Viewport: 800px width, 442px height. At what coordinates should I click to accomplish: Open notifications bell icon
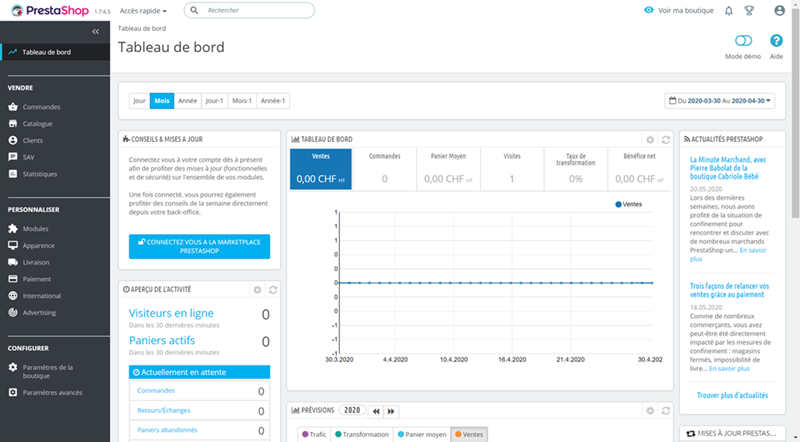[x=729, y=10]
